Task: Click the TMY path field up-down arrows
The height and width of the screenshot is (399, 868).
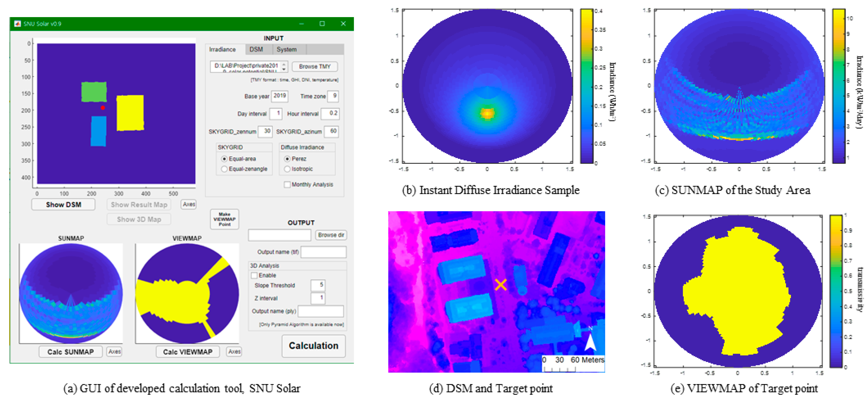Action: [284, 66]
